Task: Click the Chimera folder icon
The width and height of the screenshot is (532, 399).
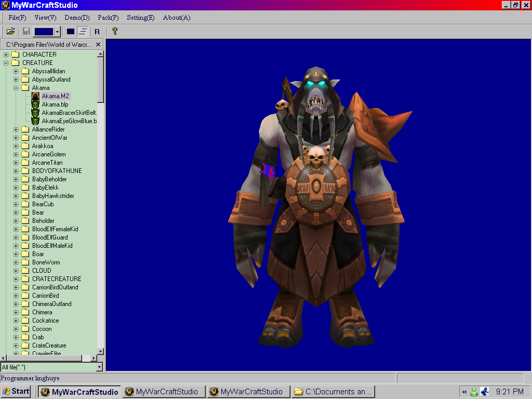Action: (x=25, y=312)
